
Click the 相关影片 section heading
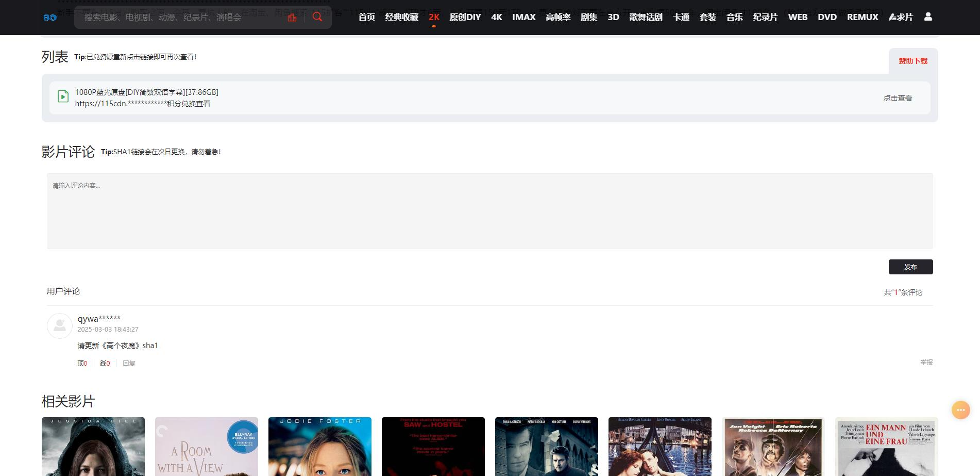[68, 401]
